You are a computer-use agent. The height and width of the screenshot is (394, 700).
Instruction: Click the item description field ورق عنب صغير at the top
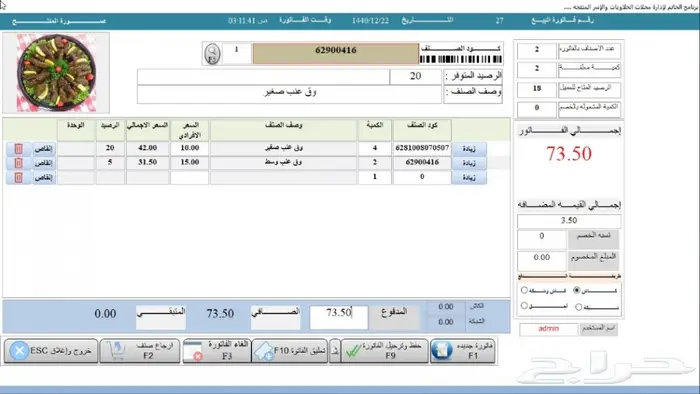point(289,94)
